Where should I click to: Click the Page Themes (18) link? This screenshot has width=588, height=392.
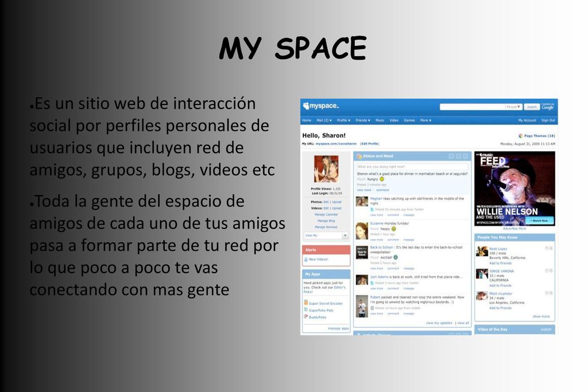coord(540,135)
